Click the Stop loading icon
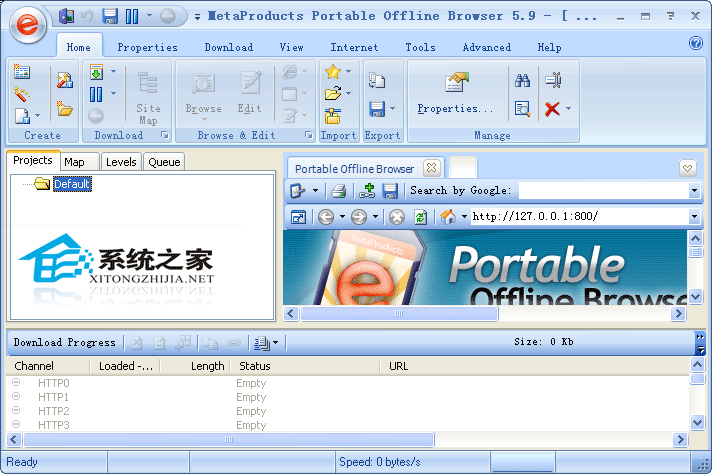Viewport: 712px width, 474px height. [397, 217]
